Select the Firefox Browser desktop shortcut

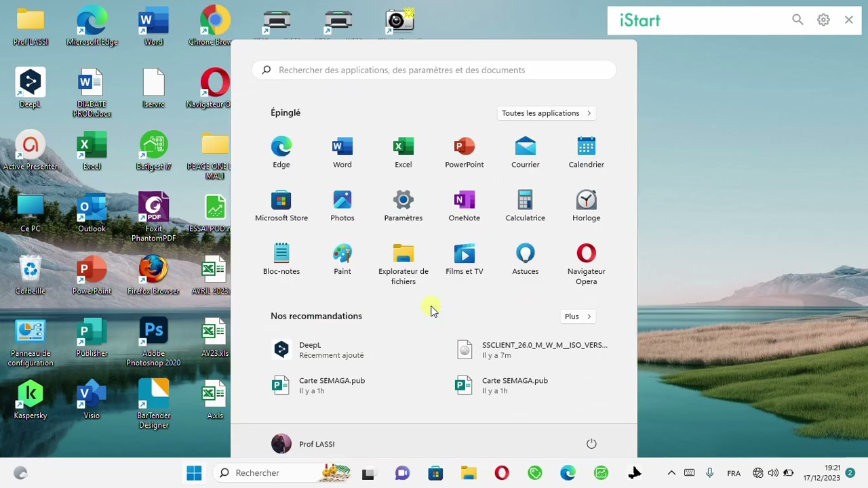(x=154, y=275)
